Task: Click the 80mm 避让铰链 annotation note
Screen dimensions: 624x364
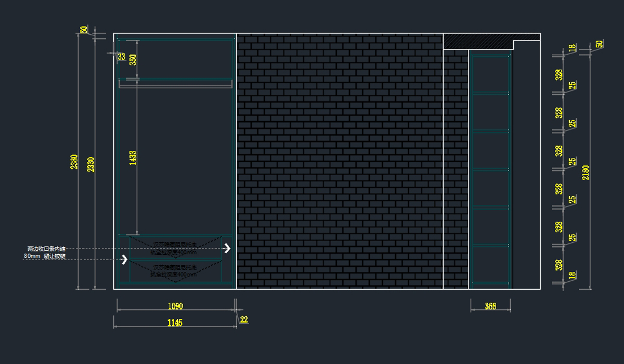Action: (x=45, y=256)
